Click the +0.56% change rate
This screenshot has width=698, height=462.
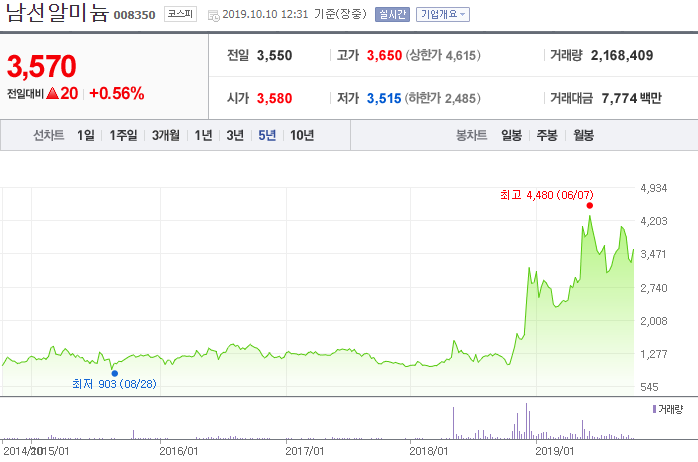[117, 93]
